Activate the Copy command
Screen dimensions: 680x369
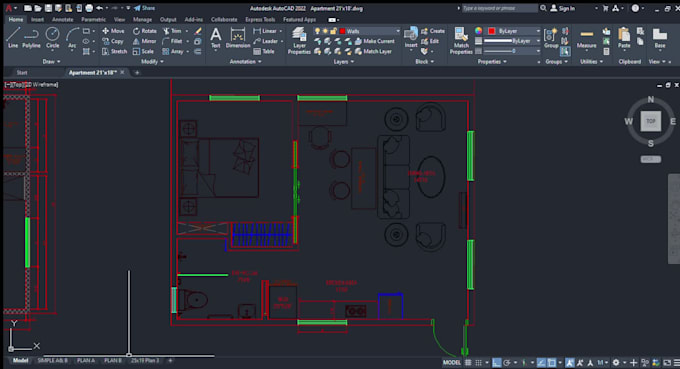pos(113,41)
